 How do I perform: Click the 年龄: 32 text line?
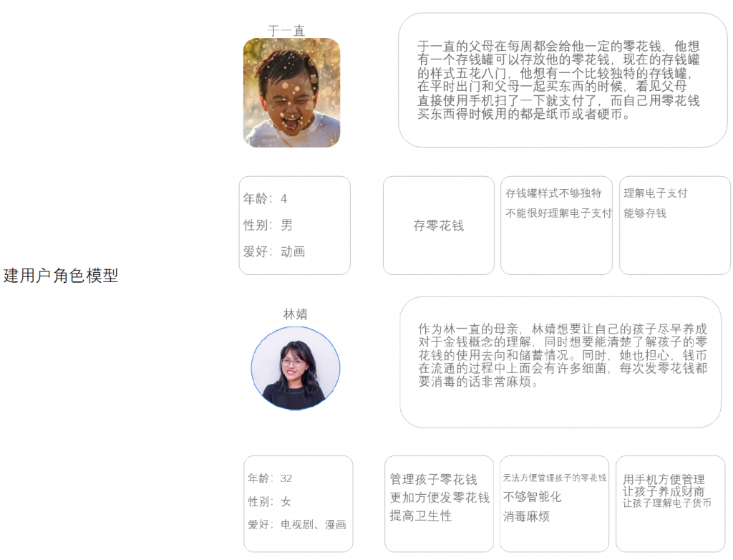[270, 478]
